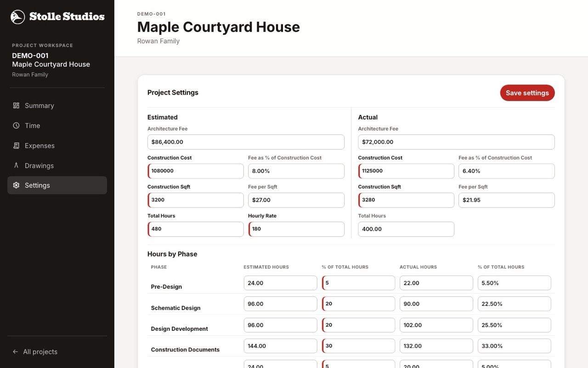
Task: Focus Estimated Total Hours input 480
Action: pos(196,229)
